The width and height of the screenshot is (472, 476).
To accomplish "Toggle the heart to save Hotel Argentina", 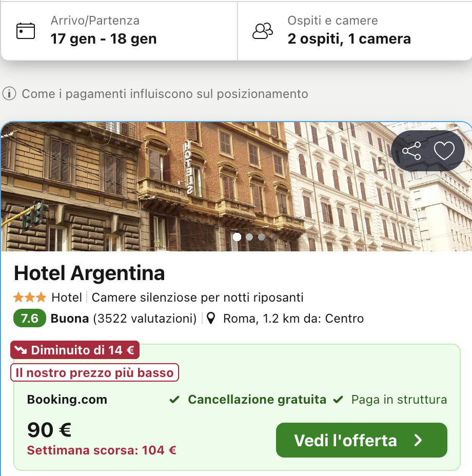I will (x=444, y=151).
